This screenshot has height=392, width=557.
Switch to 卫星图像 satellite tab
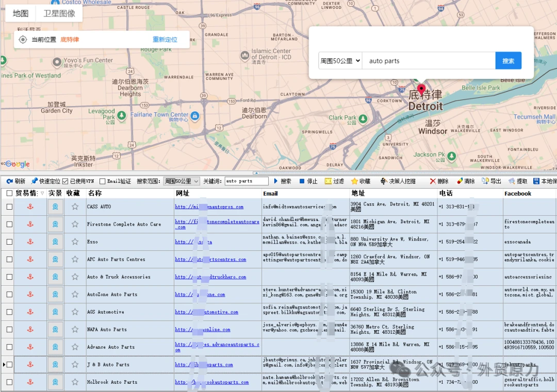point(59,13)
